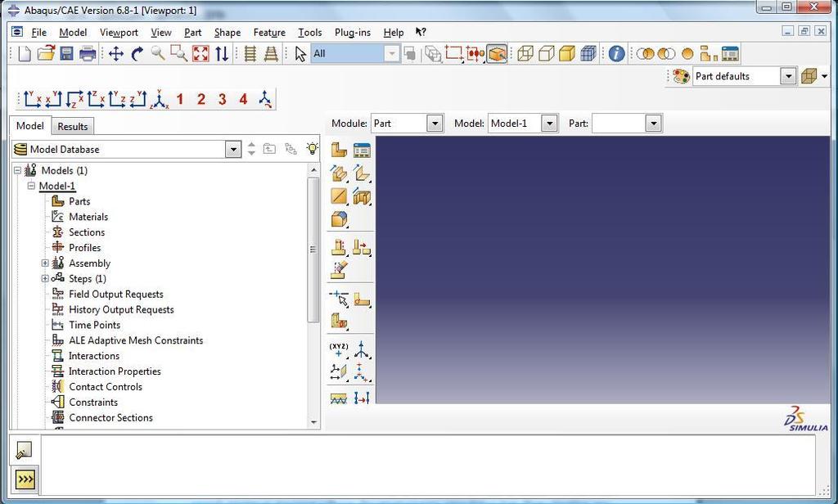The height and width of the screenshot is (504, 838).
Task: Click the command line interface icon
Action: 25,479
